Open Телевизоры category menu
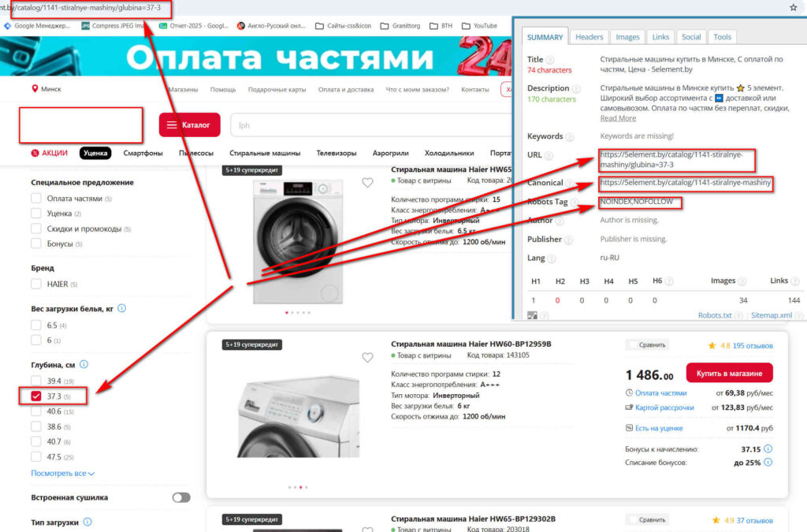Image resolution: width=807 pixels, height=532 pixels. click(x=336, y=153)
